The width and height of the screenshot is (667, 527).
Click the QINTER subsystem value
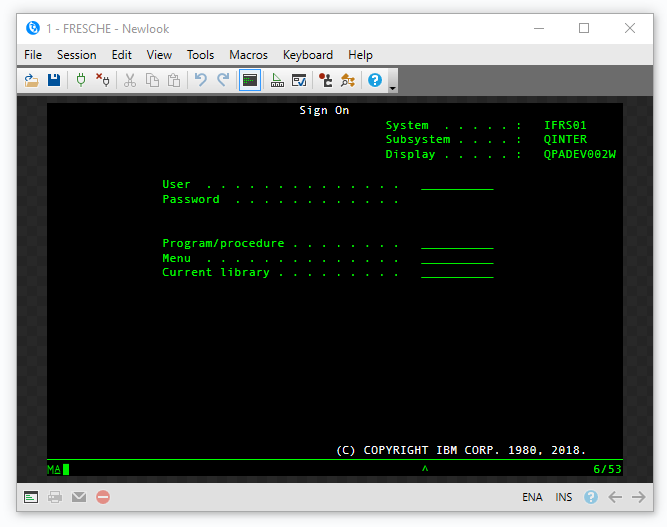point(565,139)
